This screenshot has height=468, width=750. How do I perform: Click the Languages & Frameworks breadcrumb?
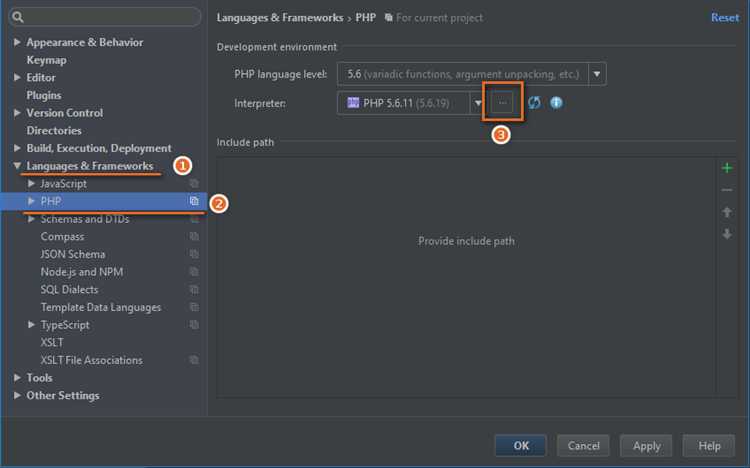(280, 18)
